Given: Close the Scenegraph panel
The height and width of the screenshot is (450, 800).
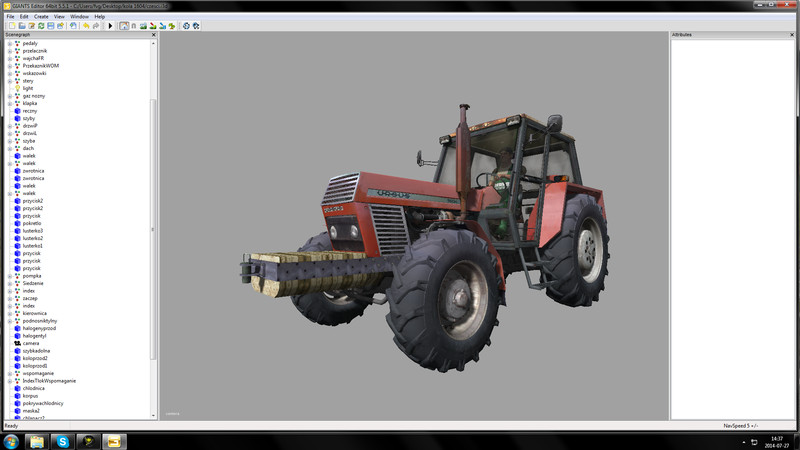Looking at the screenshot, I should pos(153,34).
